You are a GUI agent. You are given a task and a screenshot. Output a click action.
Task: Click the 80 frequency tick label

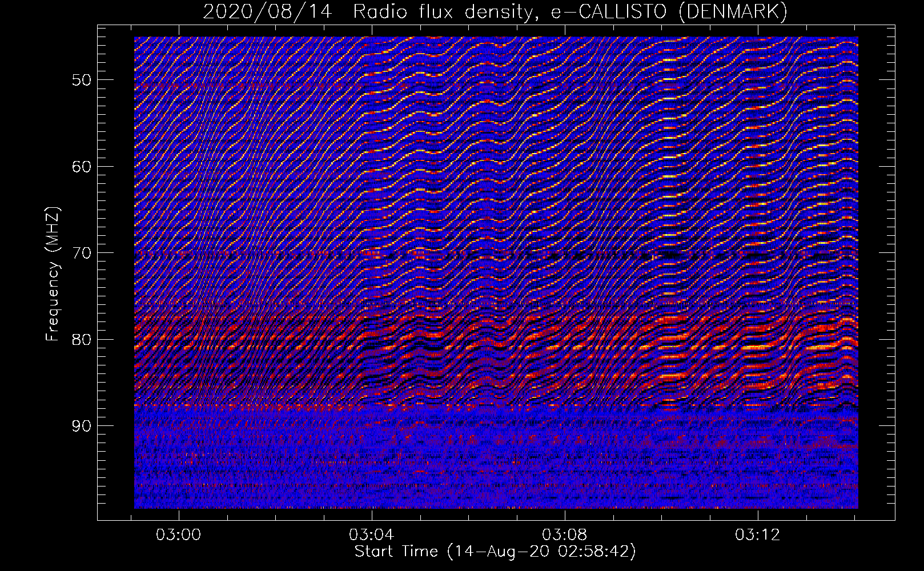tap(82, 340)
